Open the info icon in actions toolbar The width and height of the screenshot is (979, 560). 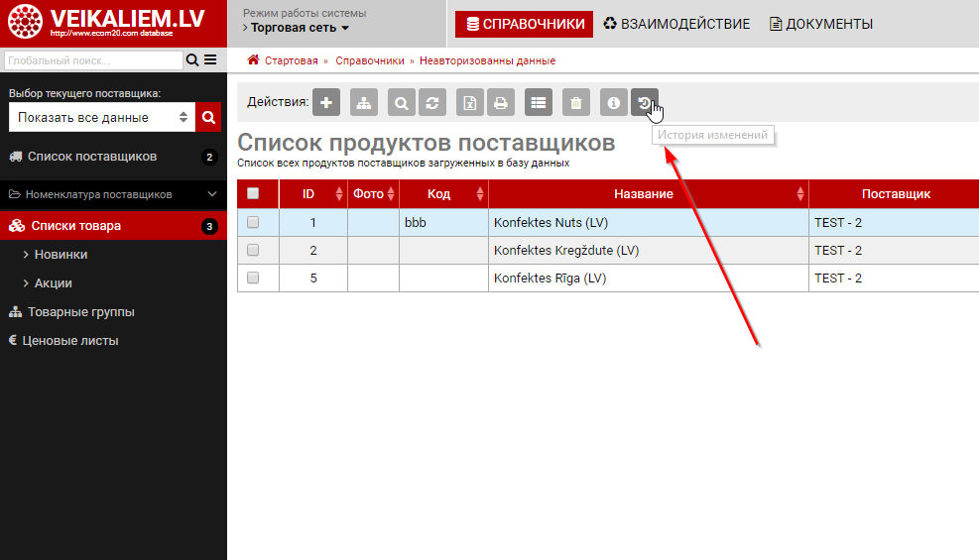coord(614,102)
